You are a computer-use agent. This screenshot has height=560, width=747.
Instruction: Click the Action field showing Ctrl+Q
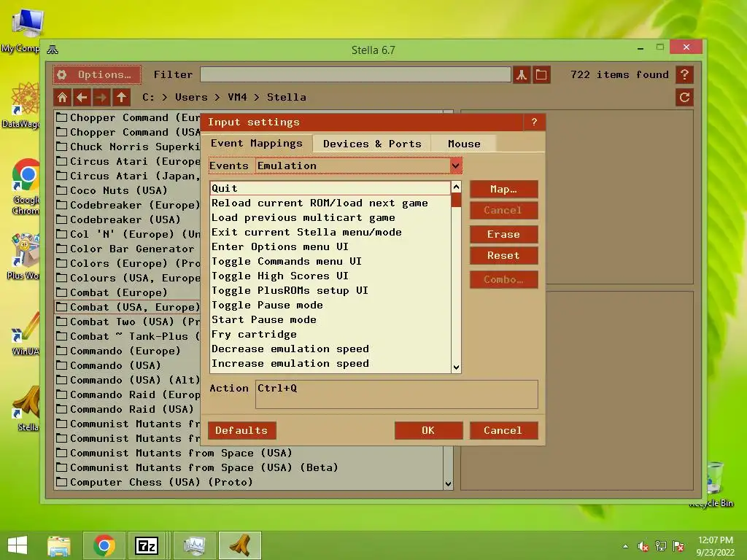click(x=397, y=394)
